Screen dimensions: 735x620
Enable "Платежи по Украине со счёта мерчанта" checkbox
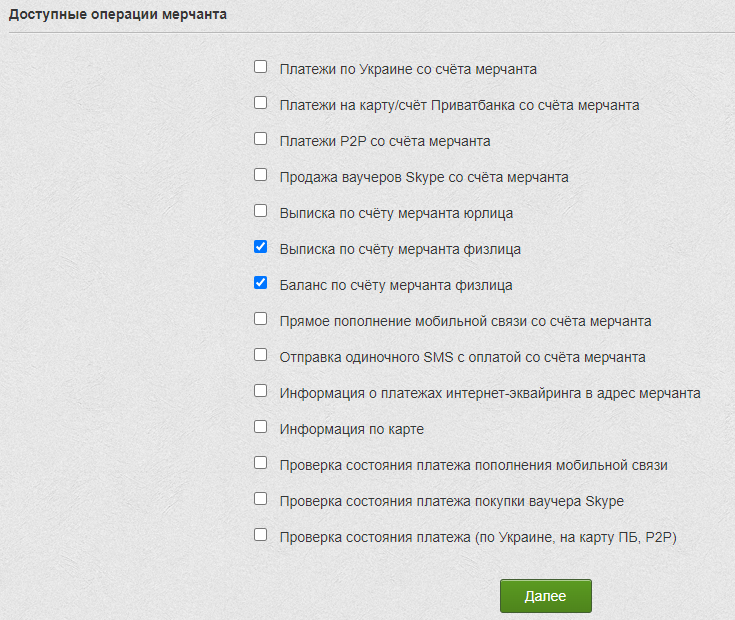click(x=261, y=67)
